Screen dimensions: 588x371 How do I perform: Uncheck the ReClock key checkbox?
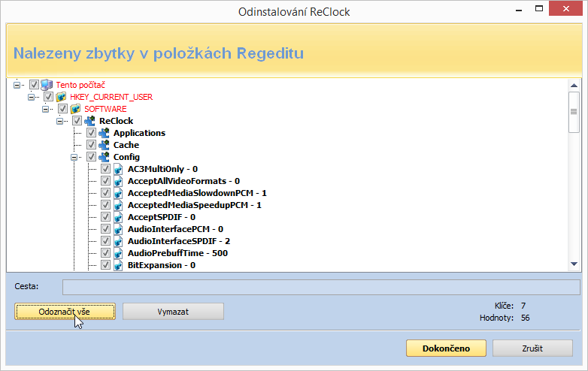coord(77,121)
